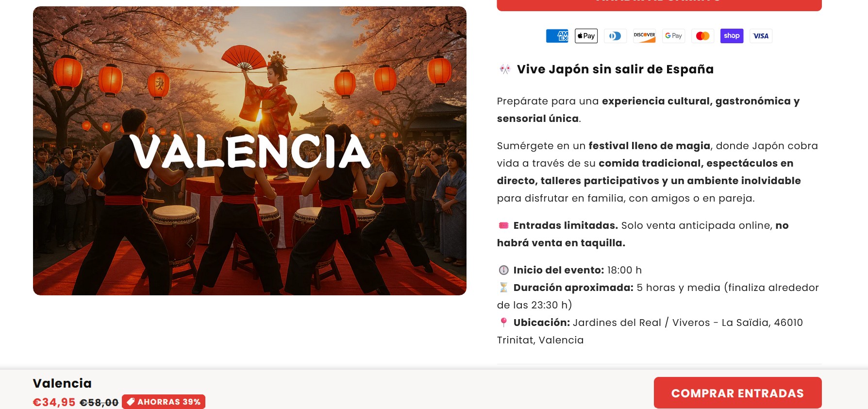Click the crossed-out €58,00 original price

tap(99, 403)
